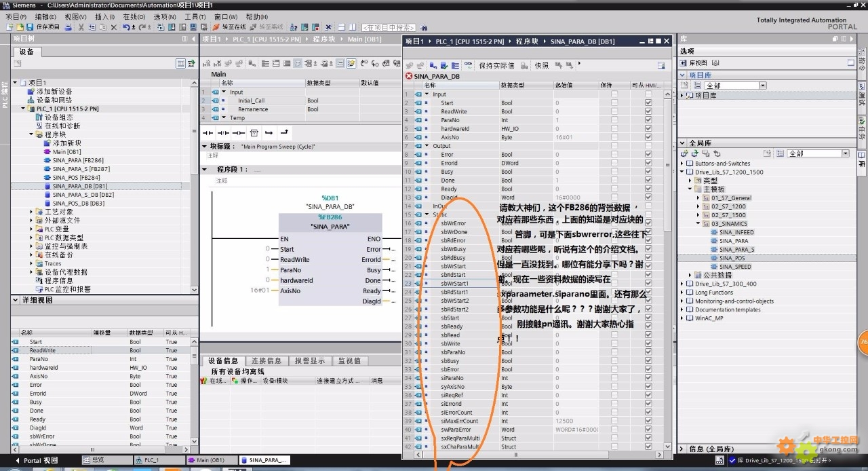
Task: Open the 视图 (View) menu
Action: point(75,17)
